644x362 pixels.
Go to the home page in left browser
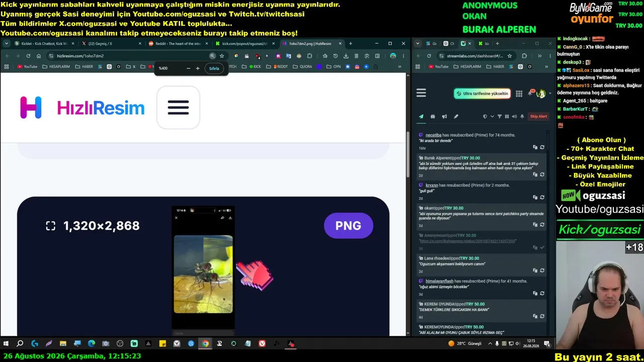[39, 56]
